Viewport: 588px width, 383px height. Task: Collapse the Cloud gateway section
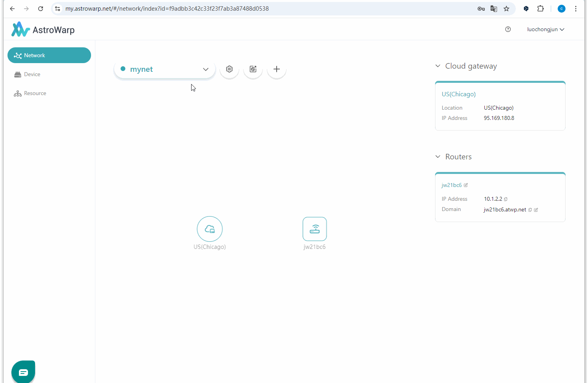coord(438,66)
